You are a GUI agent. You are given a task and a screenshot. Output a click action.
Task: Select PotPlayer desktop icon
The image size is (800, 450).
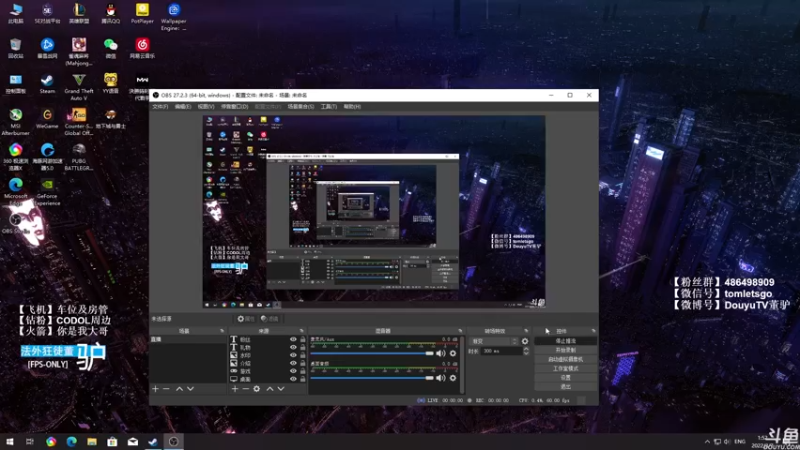(142, 14)
